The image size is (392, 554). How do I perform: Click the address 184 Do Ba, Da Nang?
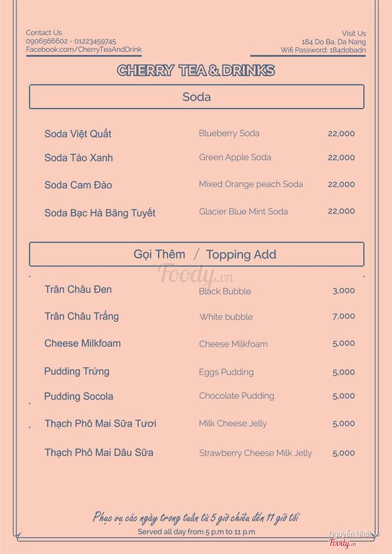pos(334,42)
